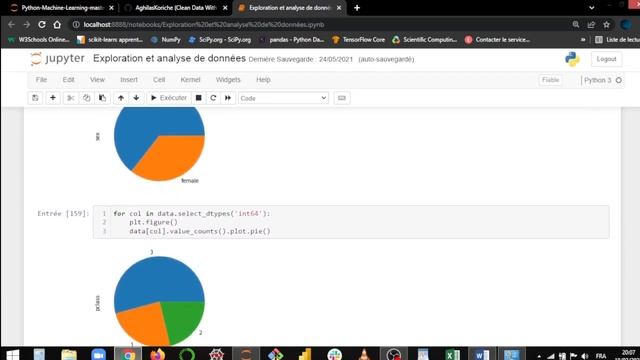This screenshot has height=360, width=640.
Task: Click the Python 3 kernel indicator
Action: (602, 80)
